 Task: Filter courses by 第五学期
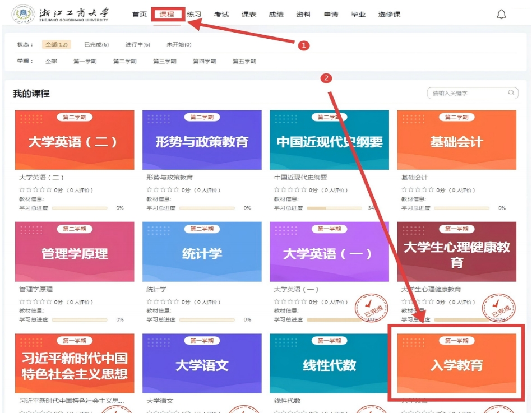(244, 62)
